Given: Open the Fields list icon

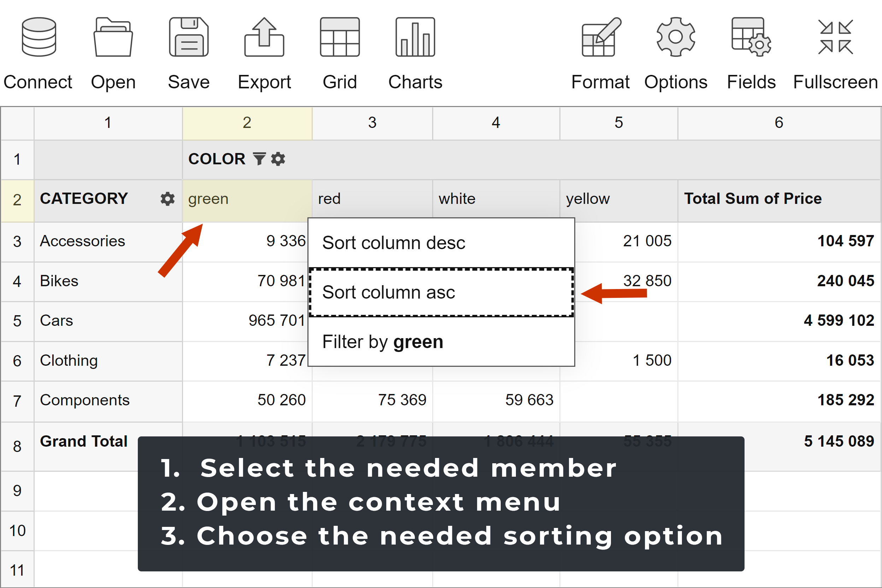Looking at the screenshot, I should pos(751,37).
